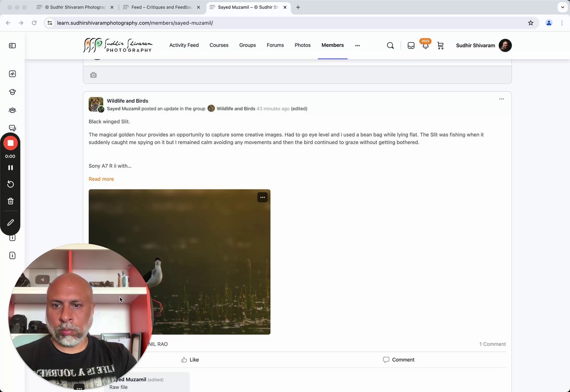Open the Sudhir Shivaram profile avatar

[505, 45]
